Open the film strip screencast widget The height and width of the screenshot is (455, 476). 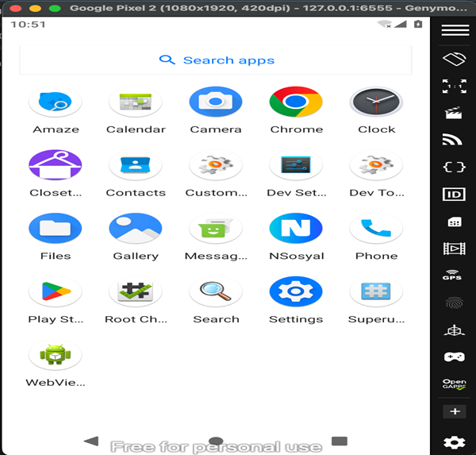tap(454, 249)
